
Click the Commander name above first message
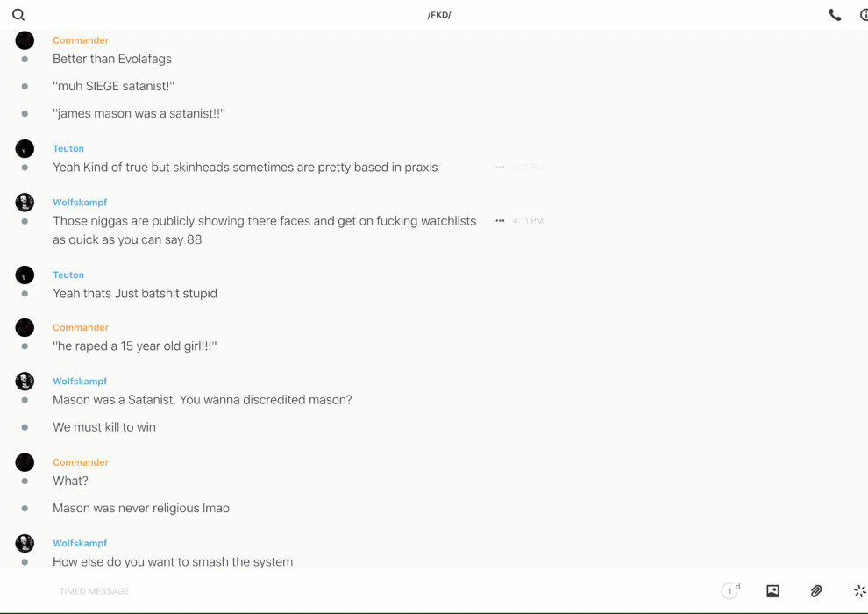81,40
